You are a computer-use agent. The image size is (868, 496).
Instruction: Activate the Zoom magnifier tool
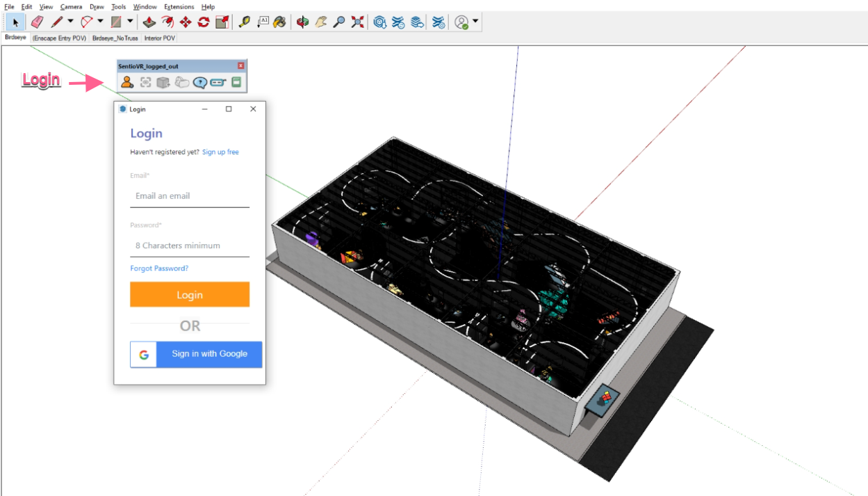tap(338, 22)
